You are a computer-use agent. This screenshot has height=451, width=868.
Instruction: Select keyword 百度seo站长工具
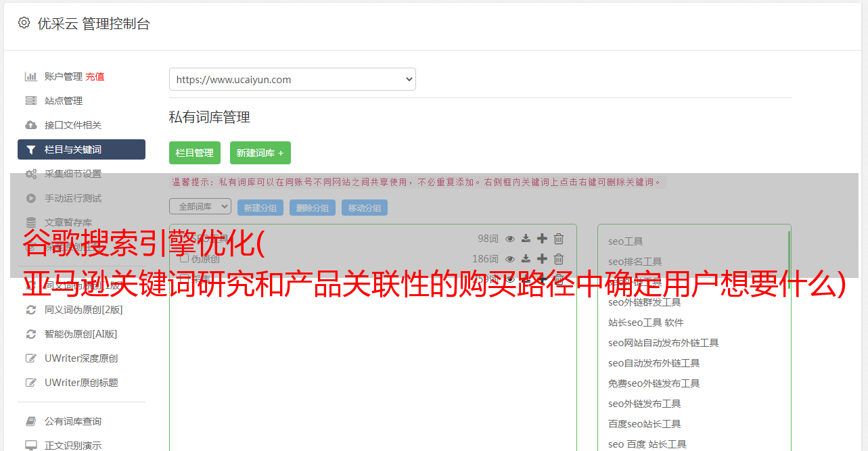[x=645, y=424]
